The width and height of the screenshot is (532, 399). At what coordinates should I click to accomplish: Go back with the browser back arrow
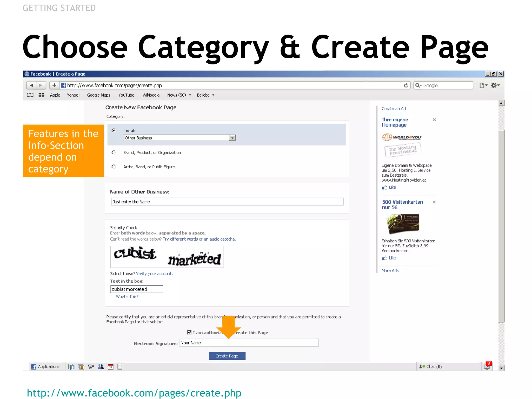(31, 85)
